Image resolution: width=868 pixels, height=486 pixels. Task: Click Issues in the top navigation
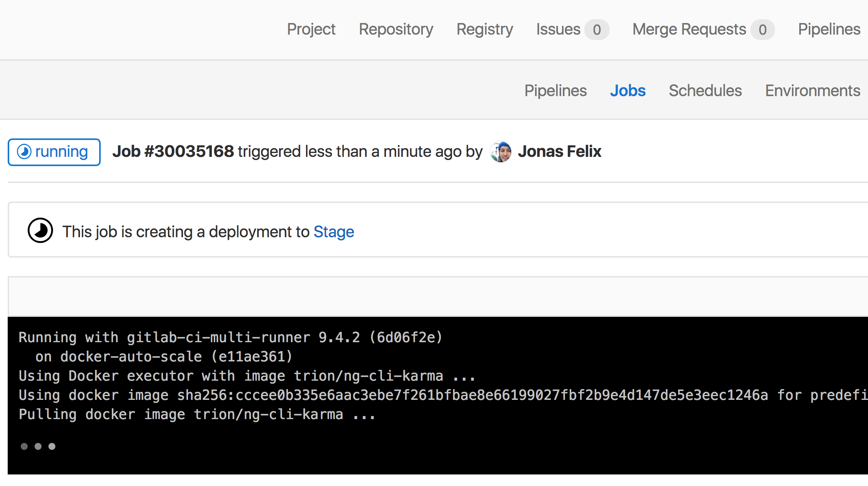tap(558, 29)
